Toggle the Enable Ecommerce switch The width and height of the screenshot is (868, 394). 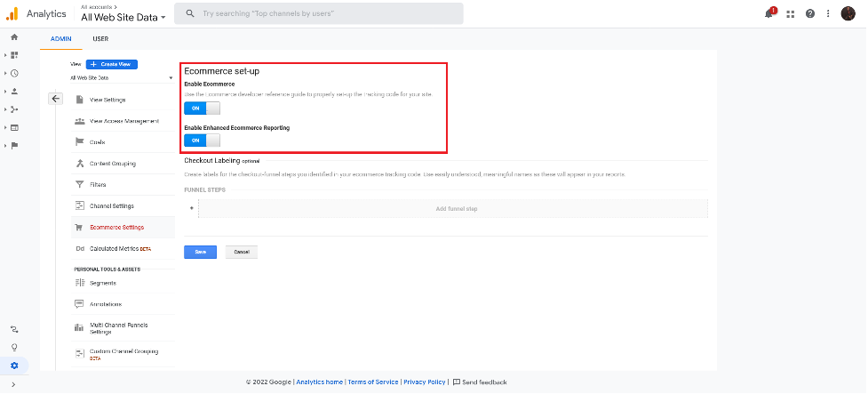(202, 108)
